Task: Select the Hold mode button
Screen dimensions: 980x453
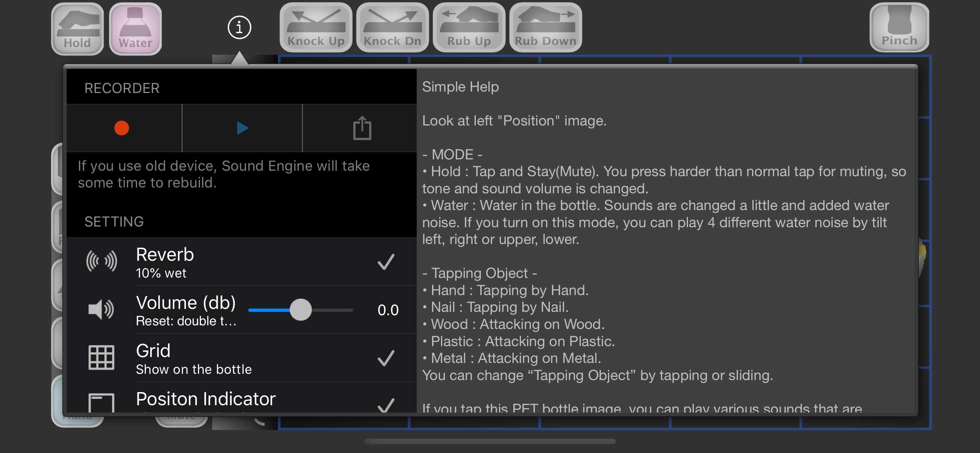Action: click(78, 29)
